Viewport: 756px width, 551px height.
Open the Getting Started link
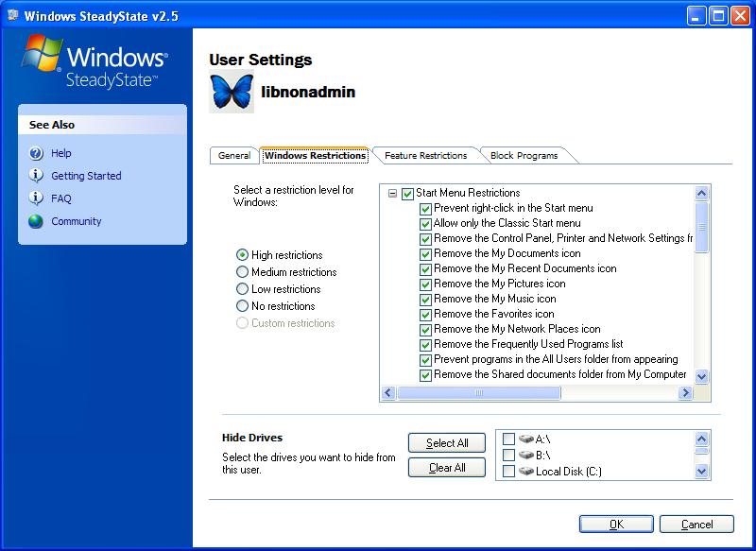click(86, 176)
